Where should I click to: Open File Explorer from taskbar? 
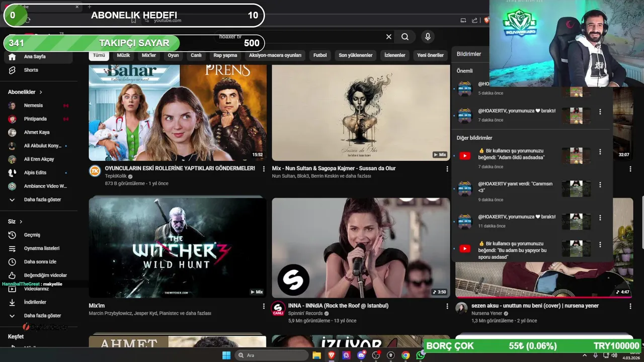click(316, 355)
